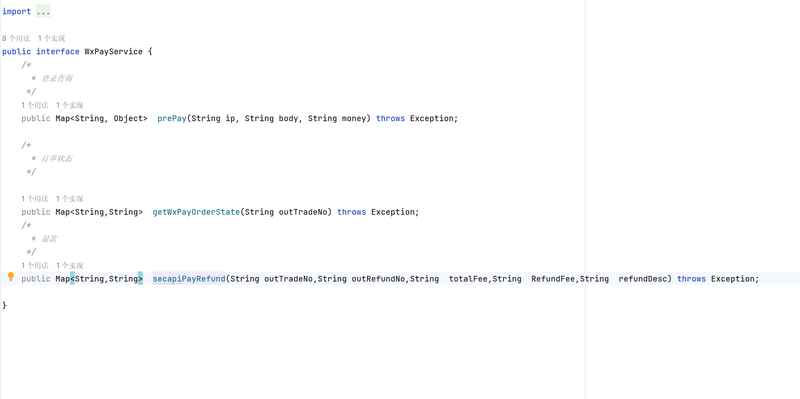Click the secapiPayRefund method name

tap(189, 279)
